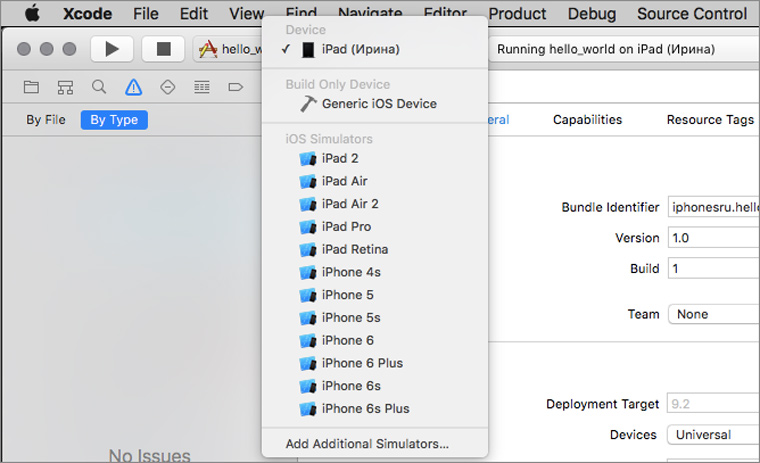760x463 pixels.
Task: Choose Generic iOS Device
Action: (375, 104)
